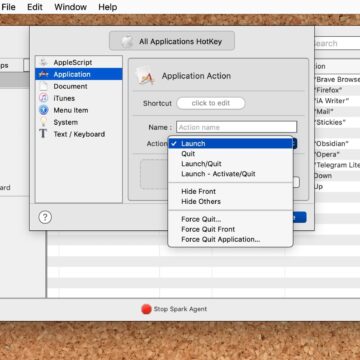Viewport: 360px width, 360px height.
Task: Choose Force Quit Application... option
Action: pyautogui.click(x=230, y=239)
